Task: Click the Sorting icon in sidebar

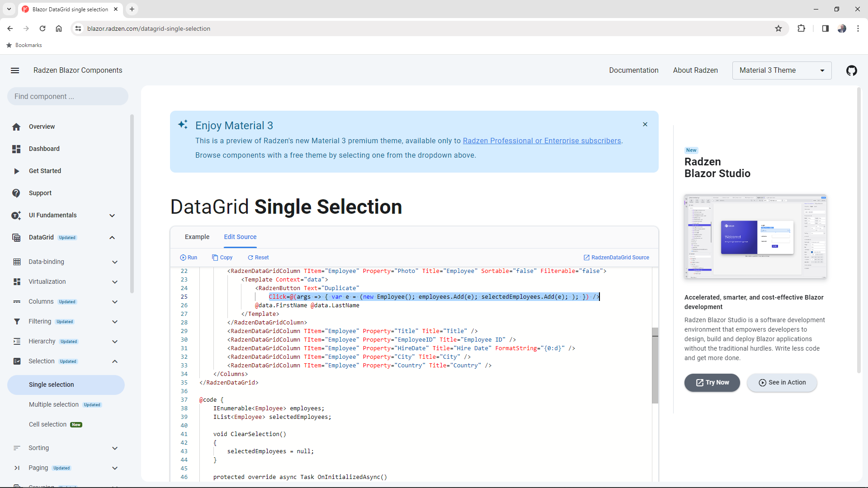Action: 17,448
